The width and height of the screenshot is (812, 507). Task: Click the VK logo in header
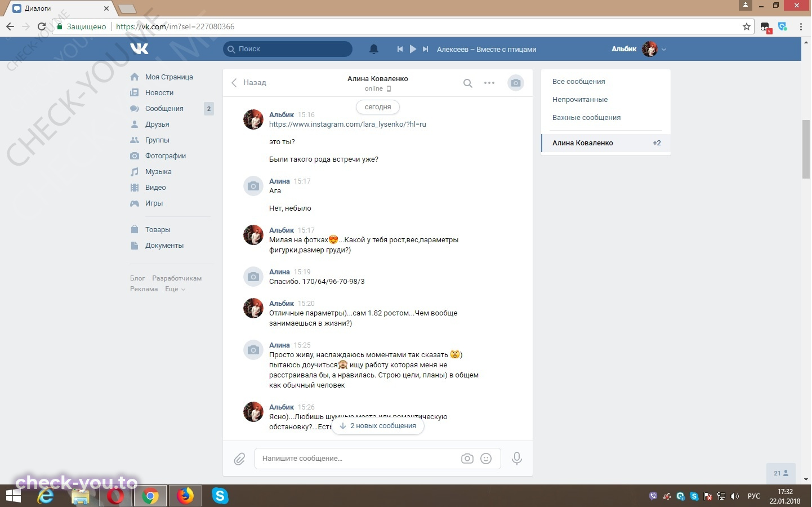(x=139, y=49)
